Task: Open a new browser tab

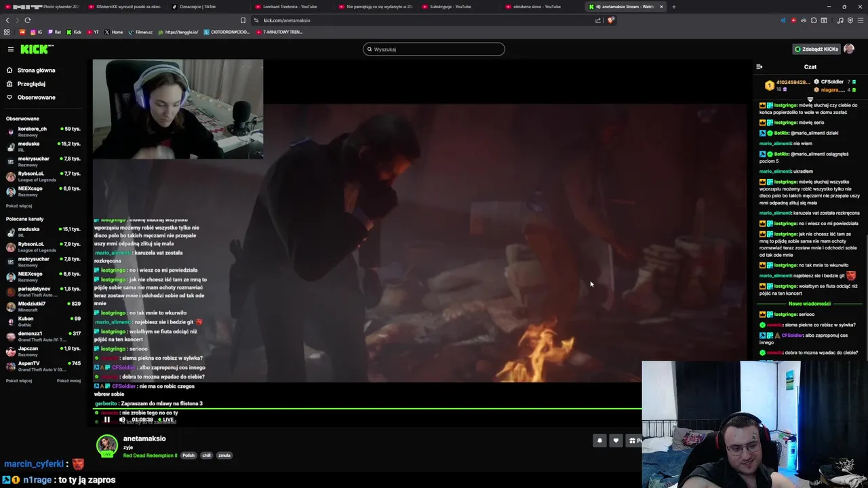Action: 673,7
